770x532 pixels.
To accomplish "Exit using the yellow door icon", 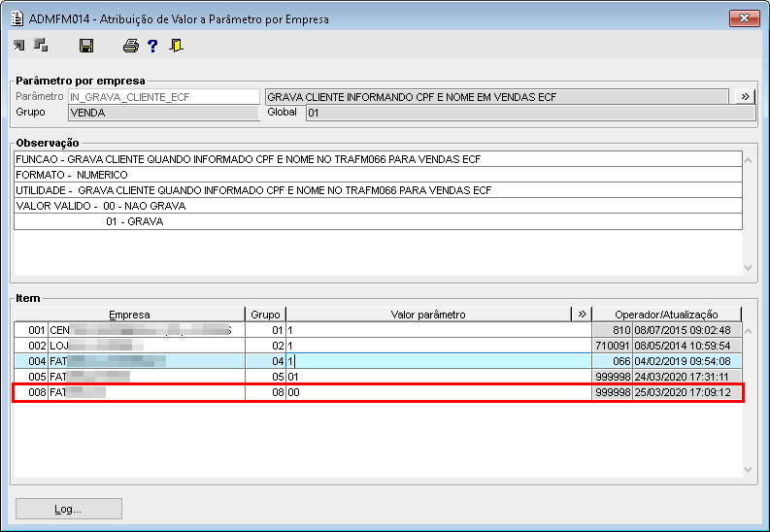I will pyautogui.click(x=176, y=46).
